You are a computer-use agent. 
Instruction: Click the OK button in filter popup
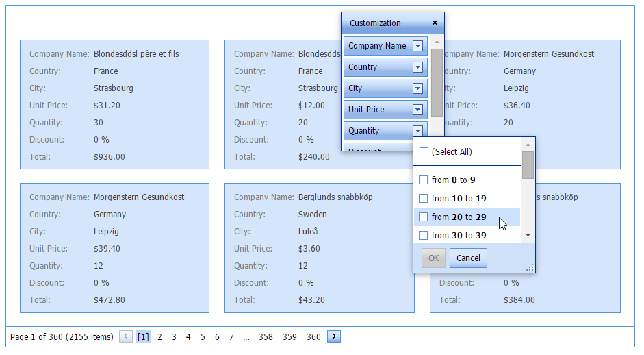pos(433,258)
